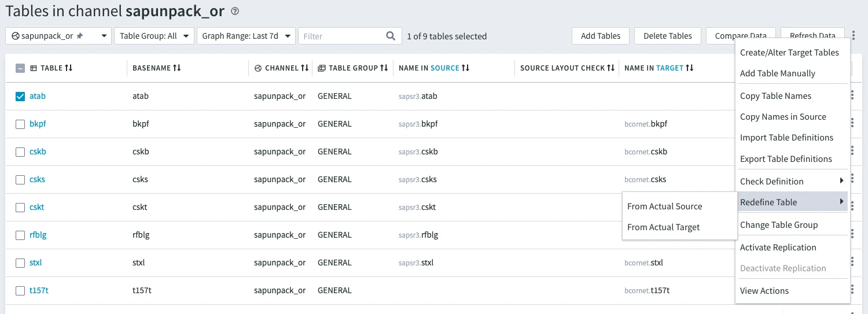Check the t157t row checkbox
The height and width of the screenshot is (314, 868).
coord(20,290)
